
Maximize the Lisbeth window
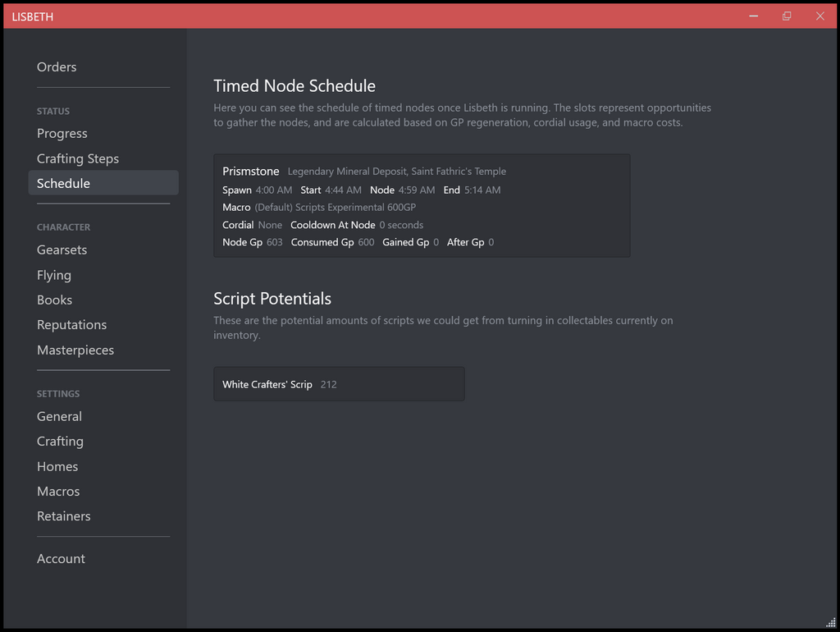coord(787,16)
